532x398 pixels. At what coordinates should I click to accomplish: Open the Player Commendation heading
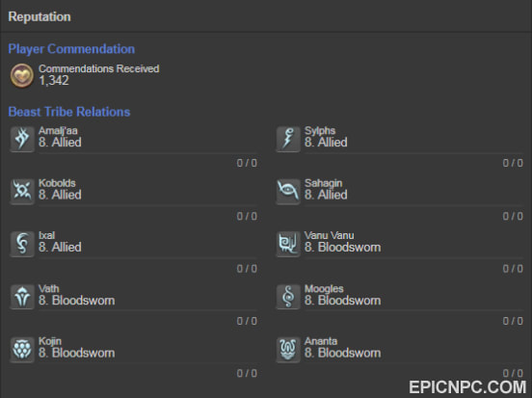pos(71,49)
